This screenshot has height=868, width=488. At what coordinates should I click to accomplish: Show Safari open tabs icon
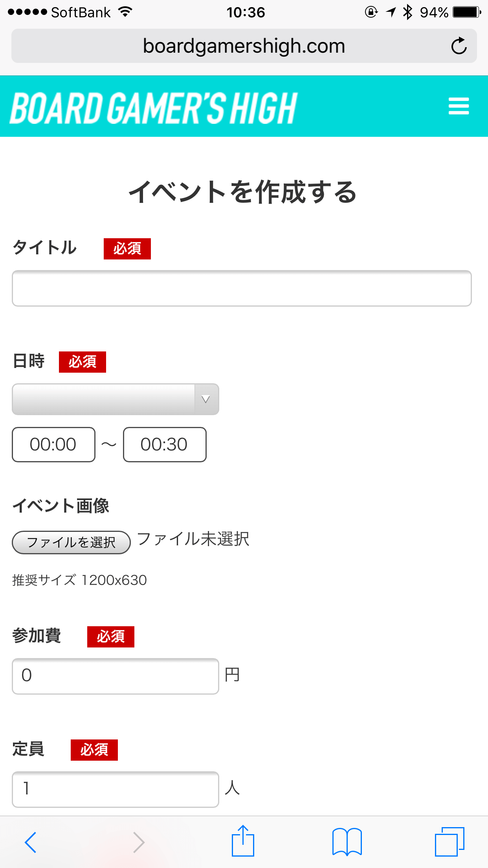point(449,841)
